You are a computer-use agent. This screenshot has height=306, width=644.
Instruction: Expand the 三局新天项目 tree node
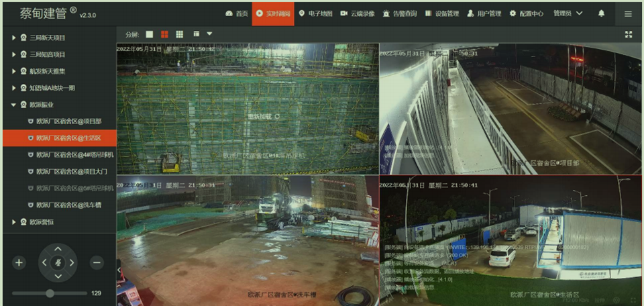pyautogui.click(x=13, y=38)
